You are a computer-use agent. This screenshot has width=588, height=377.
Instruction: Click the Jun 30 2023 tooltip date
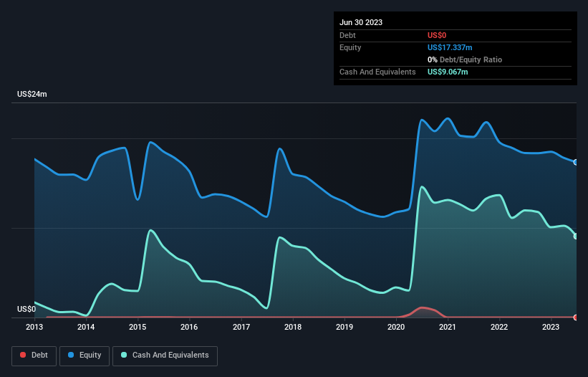pos(361,22)
